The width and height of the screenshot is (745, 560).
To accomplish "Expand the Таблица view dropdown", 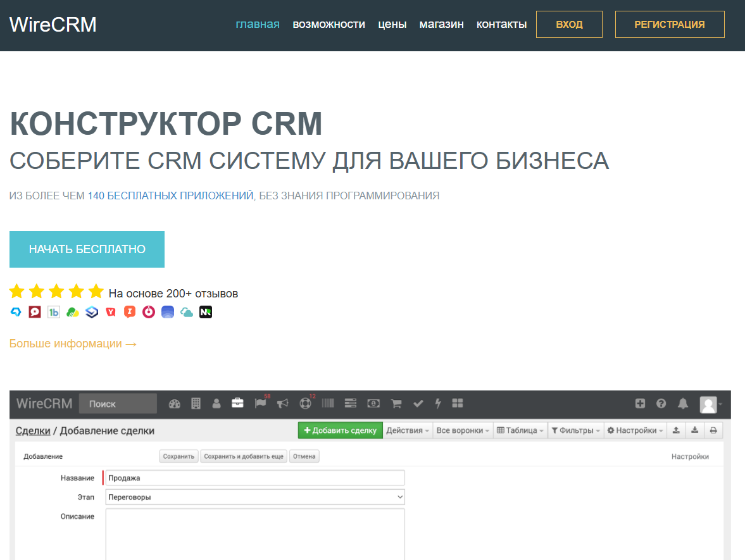I will click(x=520, y=430).
